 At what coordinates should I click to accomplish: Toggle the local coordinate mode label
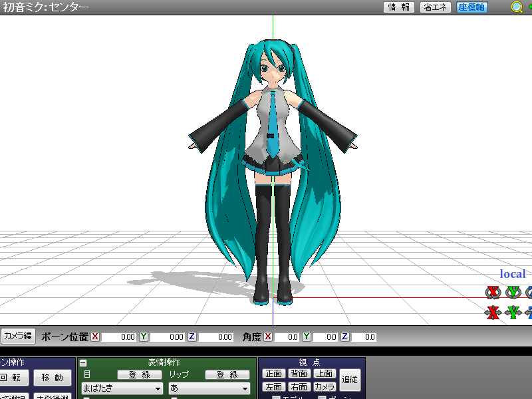[x=513, y=274]
